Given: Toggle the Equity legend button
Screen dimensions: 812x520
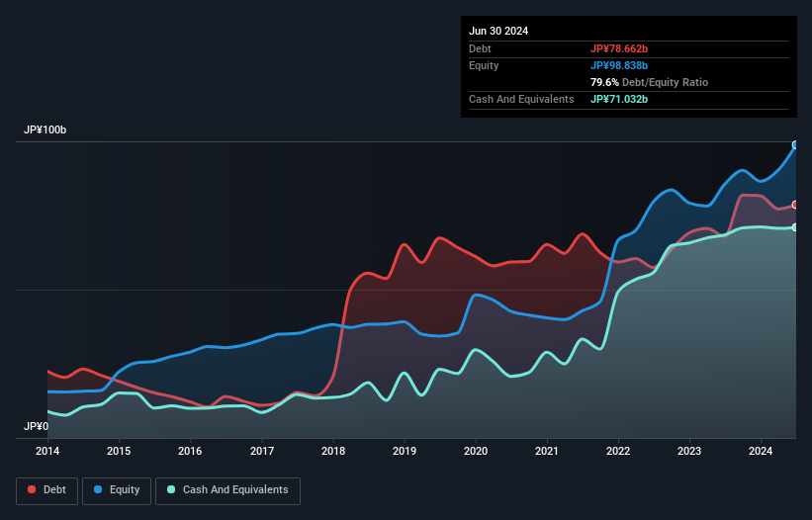Looking at the screenshot, I should [117, 490].
